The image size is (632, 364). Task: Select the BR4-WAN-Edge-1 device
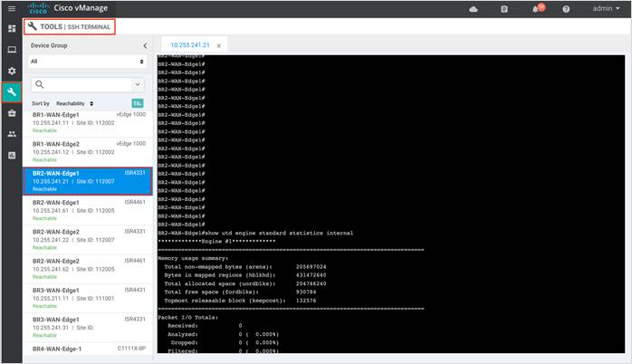88,350
